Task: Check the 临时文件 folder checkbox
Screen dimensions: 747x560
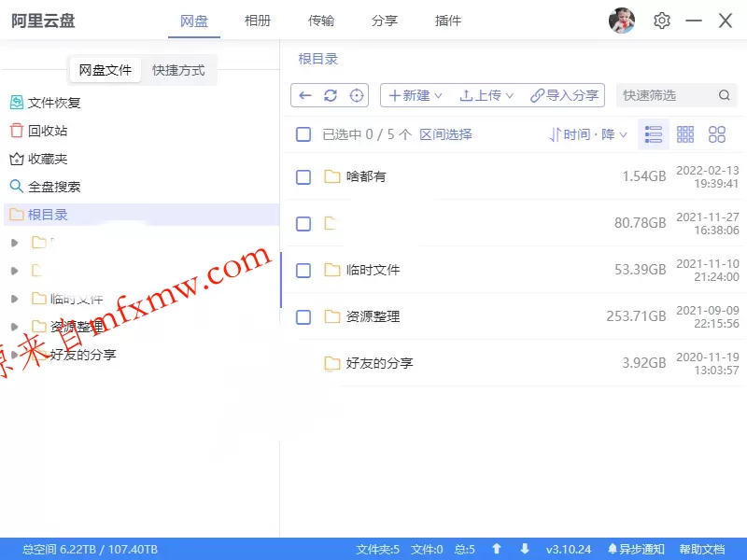Action: pos(303,270)
